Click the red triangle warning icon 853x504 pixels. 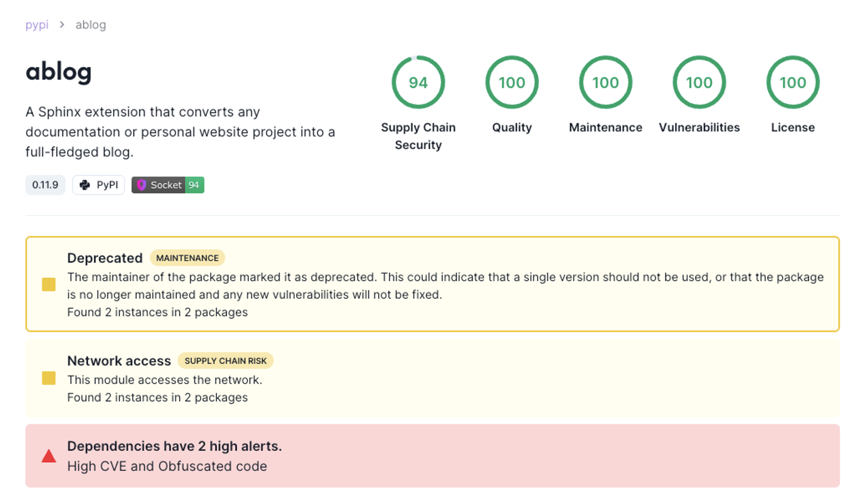(49, 456)
